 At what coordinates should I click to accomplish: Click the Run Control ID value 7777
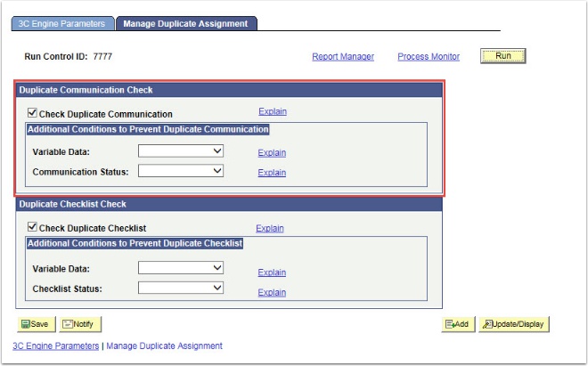pos(102,57)
